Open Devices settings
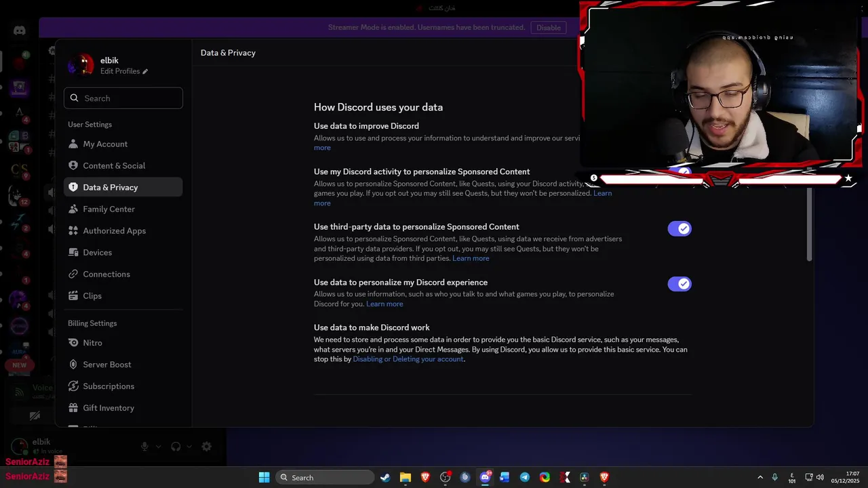This screenshot has height=488, width=868. pos(123,252)
